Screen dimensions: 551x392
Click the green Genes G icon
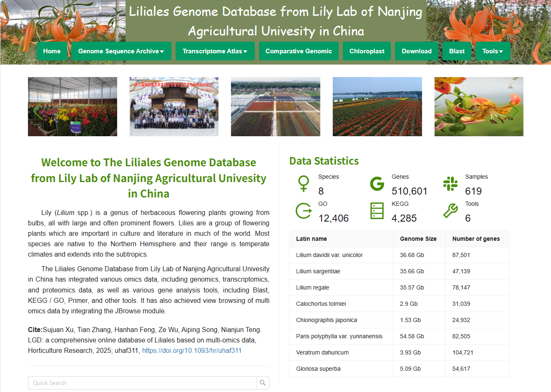[377, 184]
